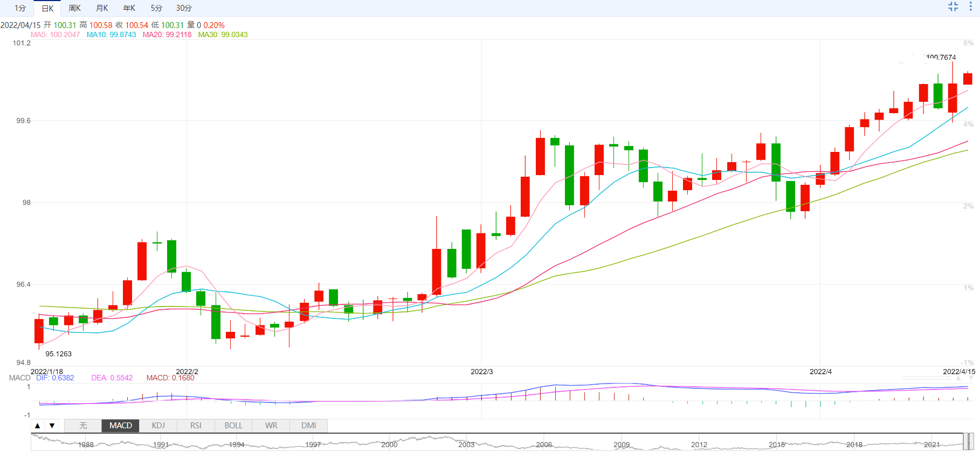Switch to the WR indicator
The height and width of the screenshot is (459, 980).
pos(271,426)
